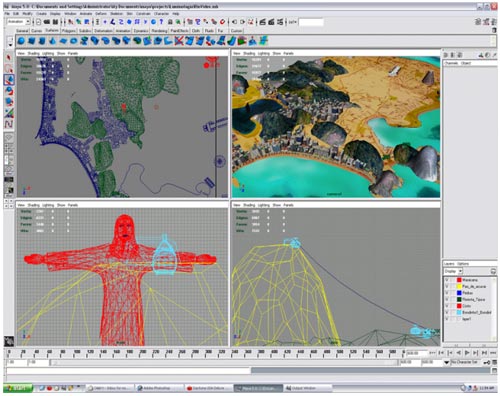This screenshot has width=500, height=396.
Task: Click the lock selection icon on the status line
Action: 170,22
